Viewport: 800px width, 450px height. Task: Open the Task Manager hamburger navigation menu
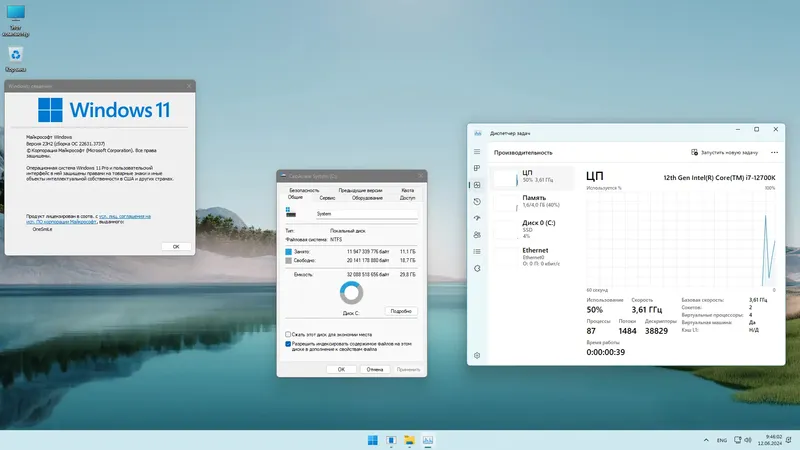pos(477,152)
